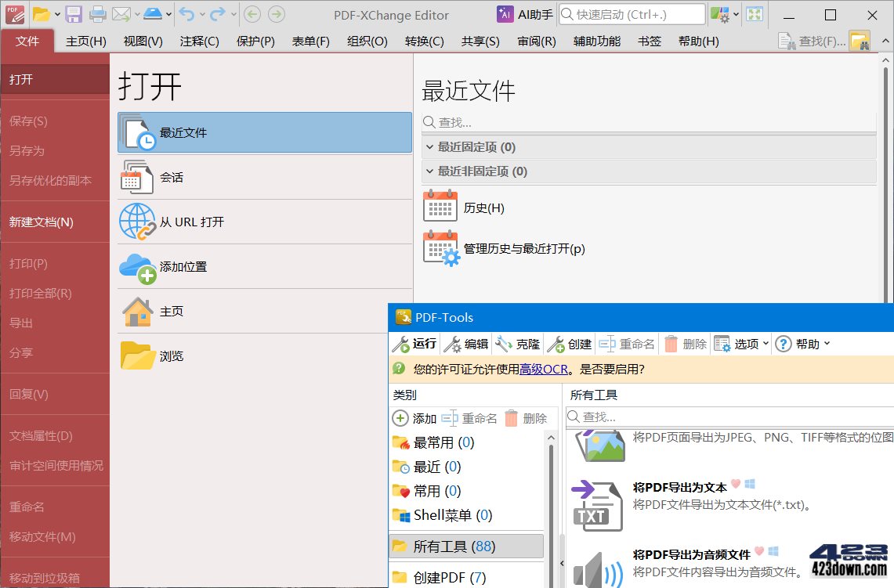894x588 pixels.
Task: Open dropdown arrow beside folder open icon
Action: 57,15
